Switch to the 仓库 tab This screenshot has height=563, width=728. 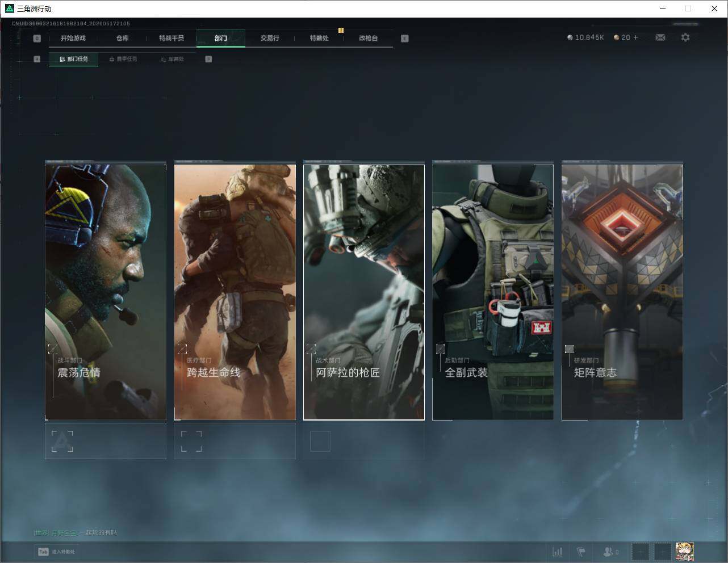[x=122, y=38]
